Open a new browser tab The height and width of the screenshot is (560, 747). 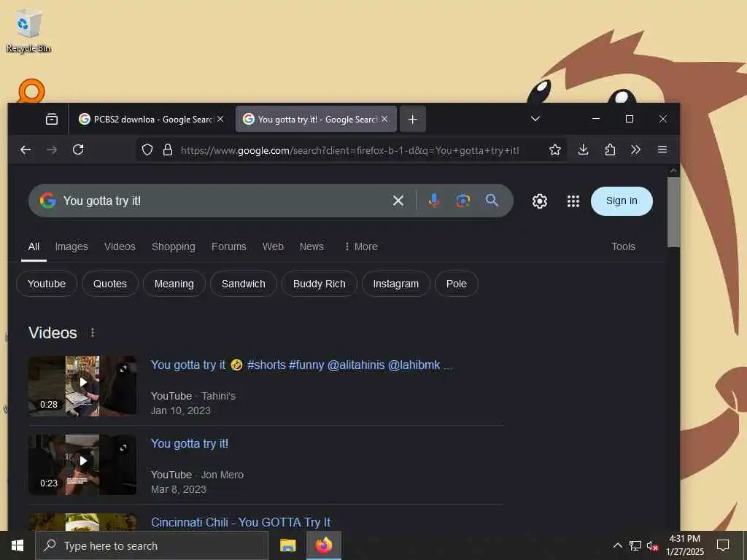(413, 119)
